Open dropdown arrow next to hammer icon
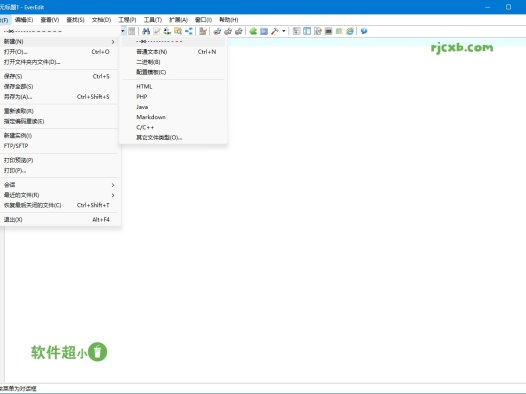This screenshot has height=394, width=526. pos(284,31)
